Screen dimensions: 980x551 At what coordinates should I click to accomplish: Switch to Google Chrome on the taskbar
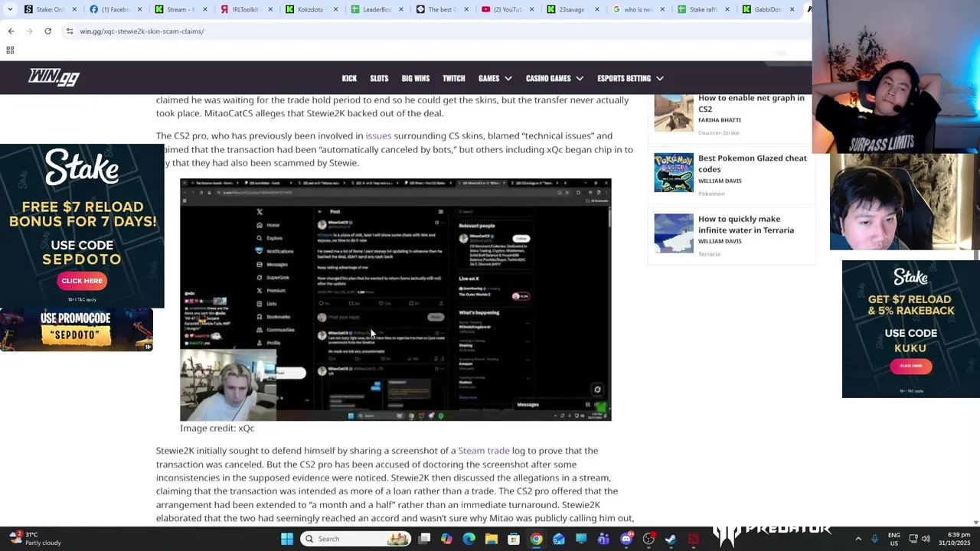[x=536, y=539]
